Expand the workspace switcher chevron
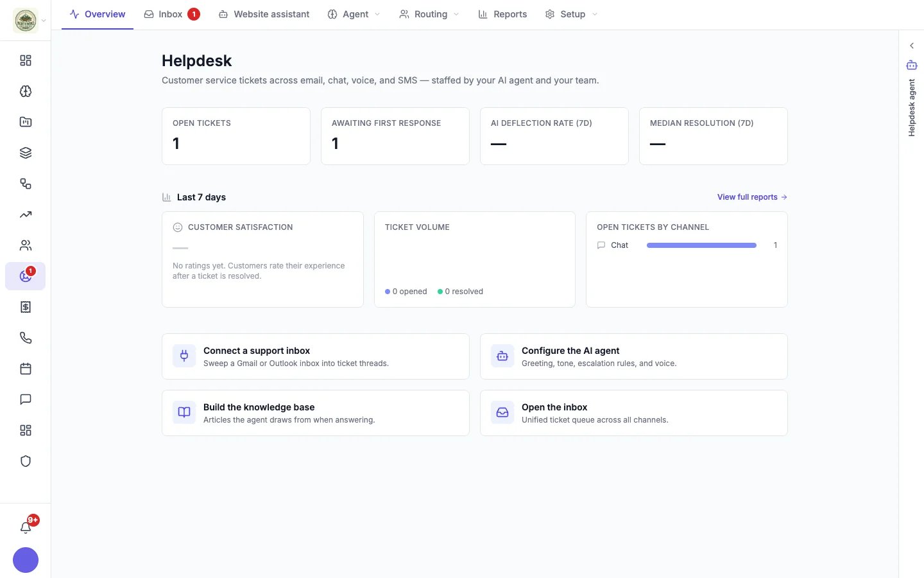The image size is (924, 578). tap(44, 21)
